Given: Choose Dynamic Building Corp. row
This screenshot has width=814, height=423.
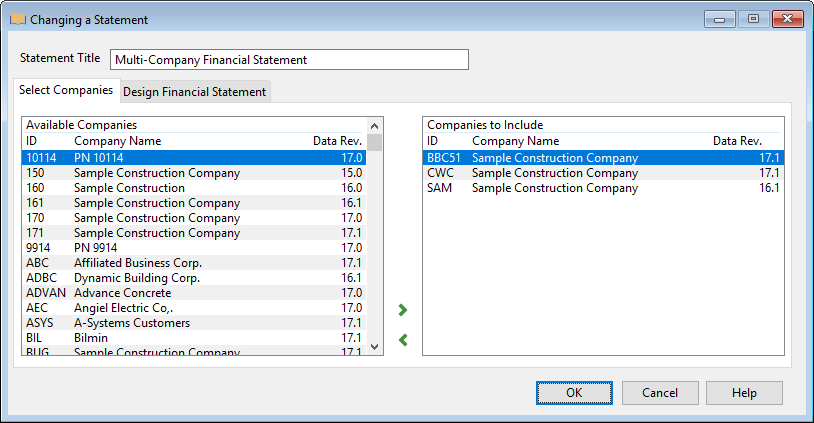Looking at the screenshot, I should [x=194, y=278].
